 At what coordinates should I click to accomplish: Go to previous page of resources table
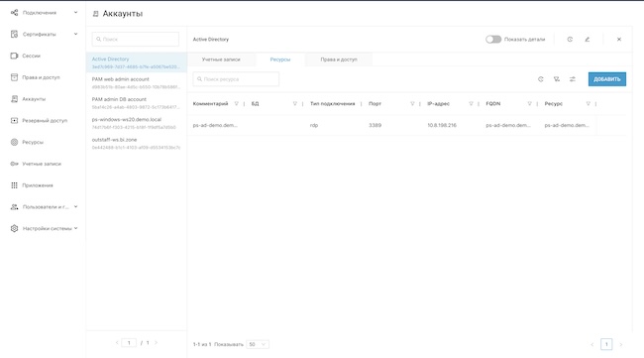[591, 344]
